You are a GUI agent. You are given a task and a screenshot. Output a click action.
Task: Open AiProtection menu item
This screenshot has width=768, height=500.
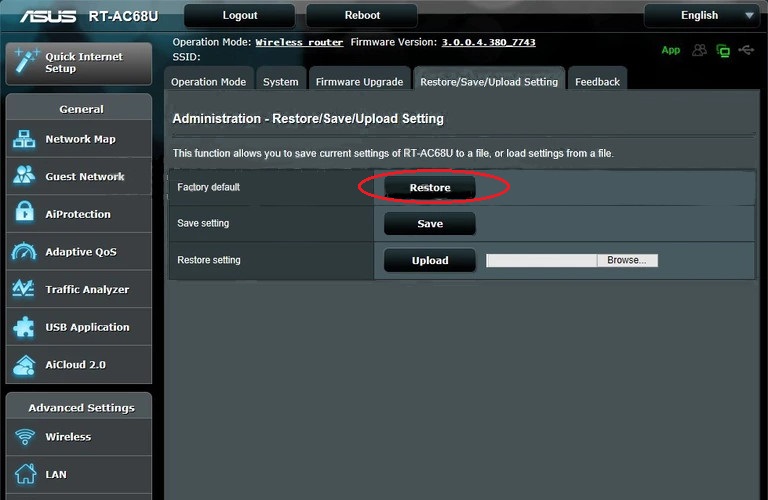(79, 214)
